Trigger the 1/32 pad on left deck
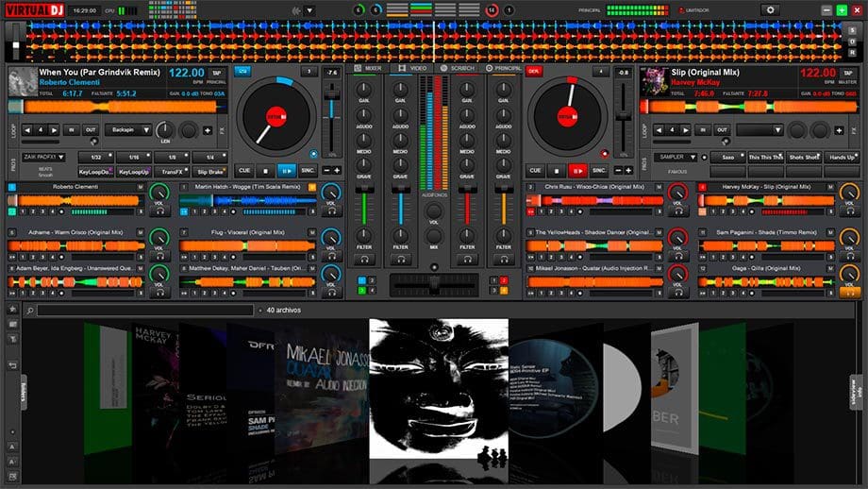 96,158
